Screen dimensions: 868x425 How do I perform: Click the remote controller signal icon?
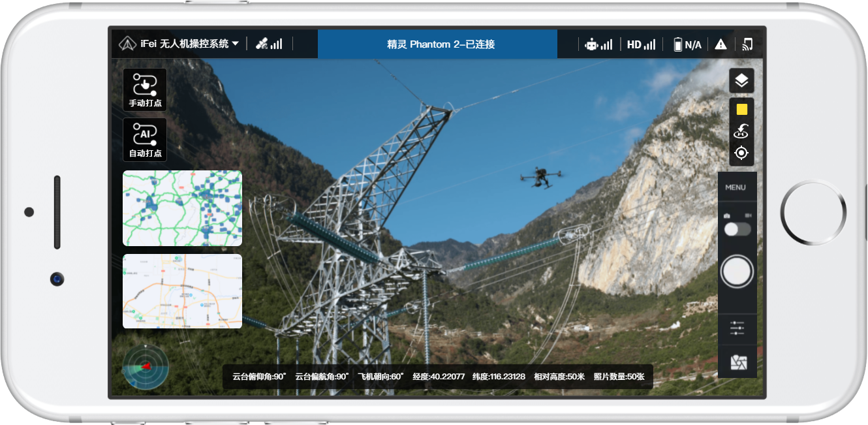[x=598, y=44]
